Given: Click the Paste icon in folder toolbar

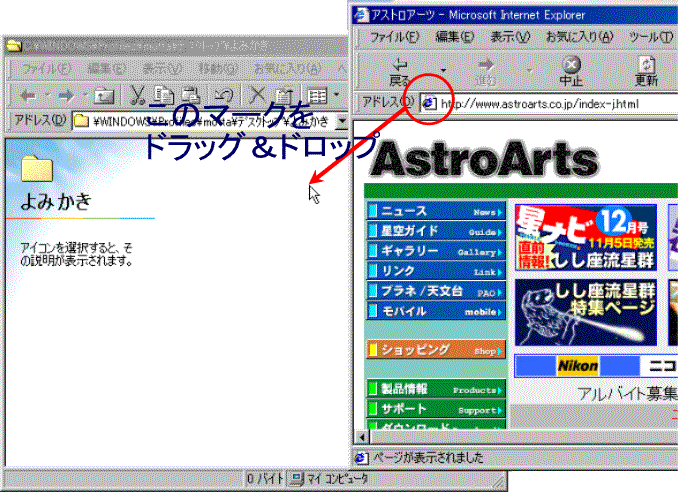Looking at the screenshot, I should pyautogui.click(x=190, y=96).
